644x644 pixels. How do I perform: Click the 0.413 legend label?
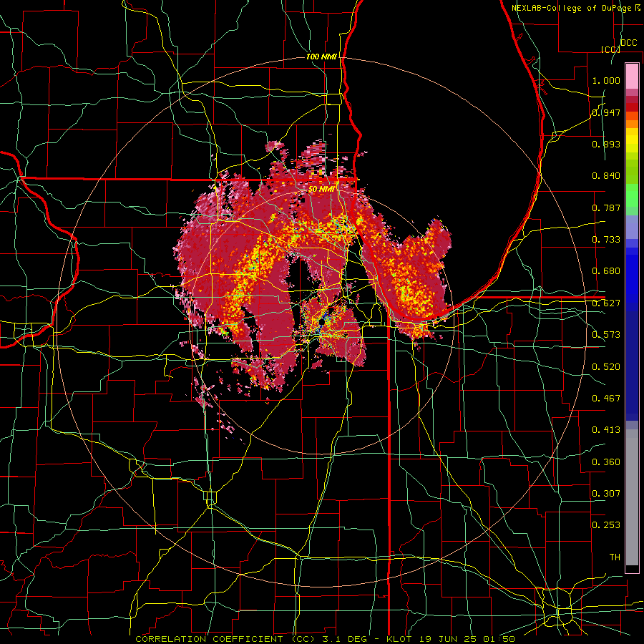[x=606, y=430]
